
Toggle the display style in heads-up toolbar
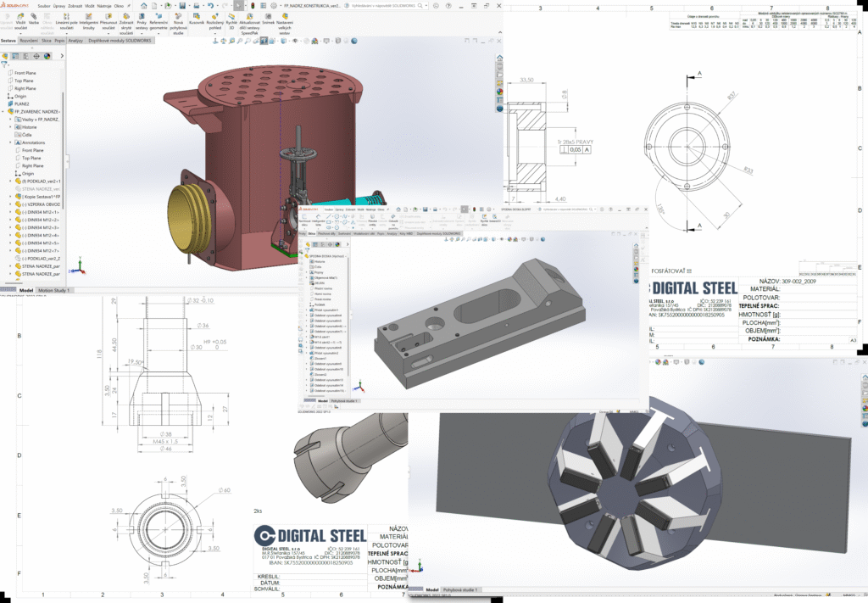pos(283,41)
